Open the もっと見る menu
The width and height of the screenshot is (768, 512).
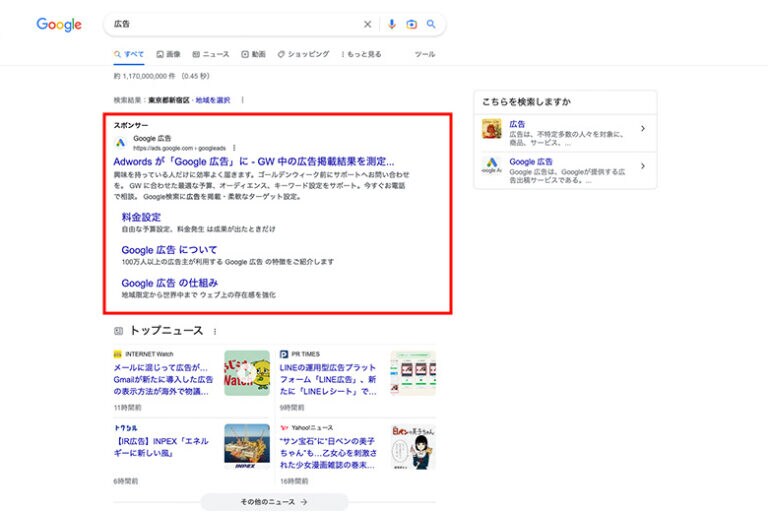point(361,54)
